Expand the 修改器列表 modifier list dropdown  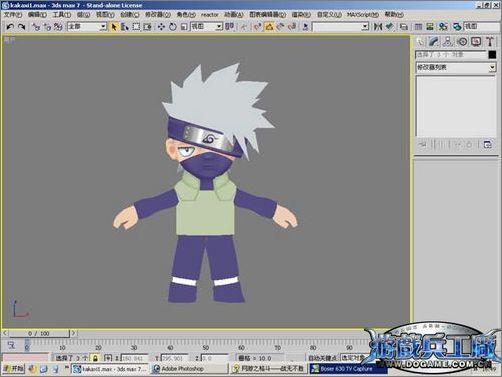455,68
